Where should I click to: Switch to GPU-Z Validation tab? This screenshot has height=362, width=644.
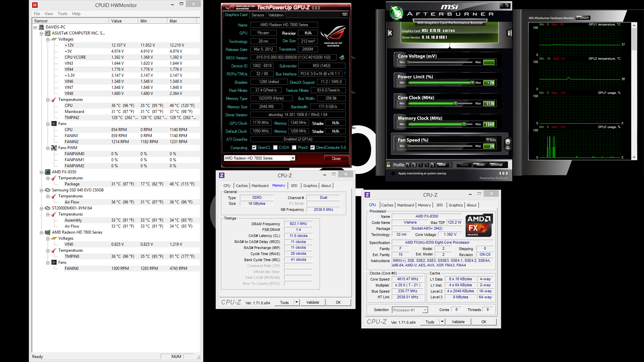276,15
